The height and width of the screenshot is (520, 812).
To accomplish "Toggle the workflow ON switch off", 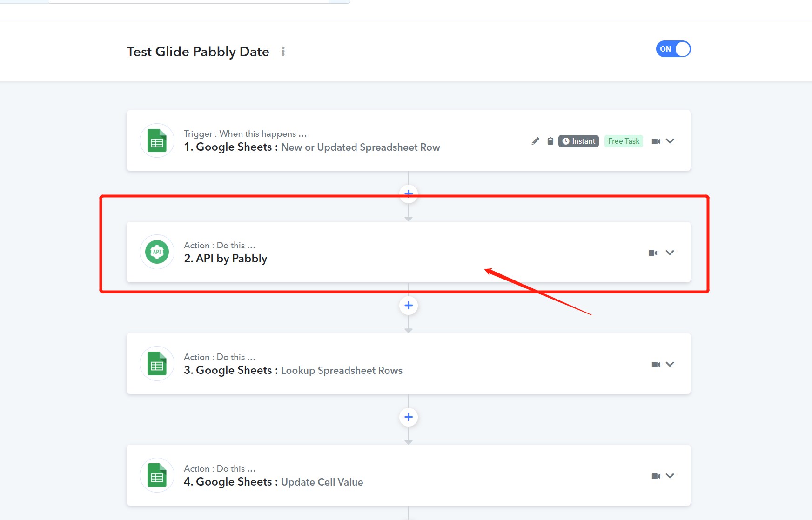I will click(x=673, y=49).
